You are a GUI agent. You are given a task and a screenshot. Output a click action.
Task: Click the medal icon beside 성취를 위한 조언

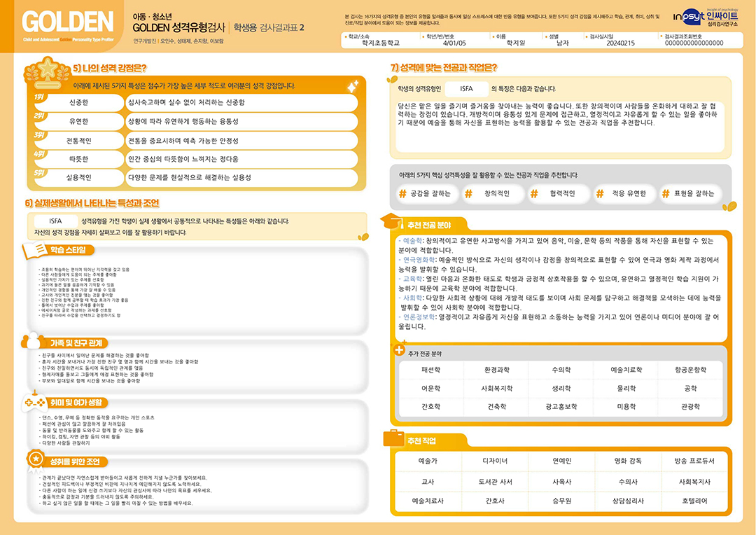tap(34, 459)
